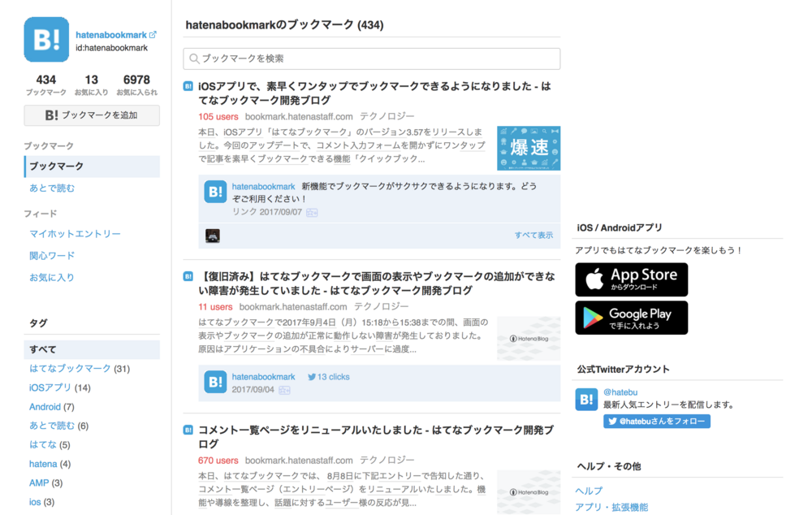Screen dimensions: 812x515
Task: Click the large Hatena B! profile logo
Action: pos(46,39)
